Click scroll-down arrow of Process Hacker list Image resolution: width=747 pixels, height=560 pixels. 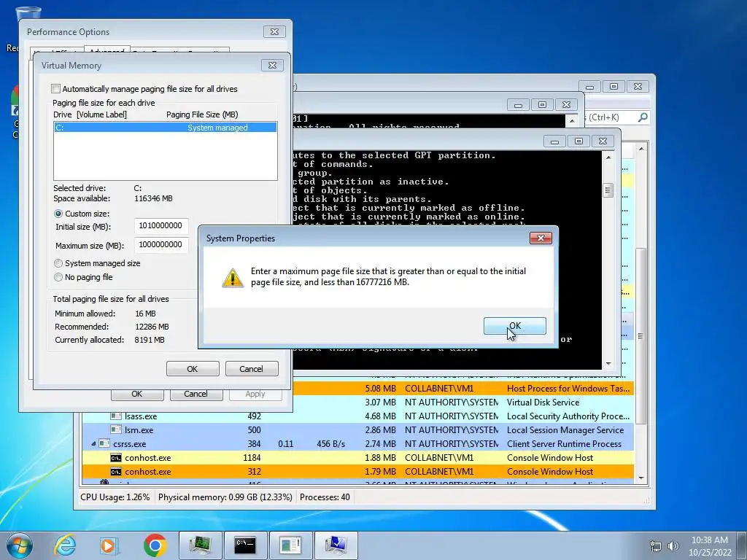[641, 478]
